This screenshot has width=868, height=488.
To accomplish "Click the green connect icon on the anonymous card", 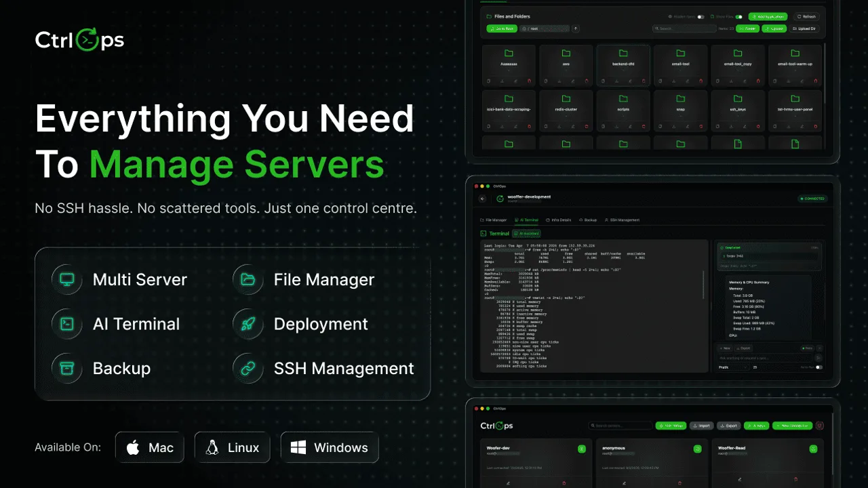I will [697, 449].
